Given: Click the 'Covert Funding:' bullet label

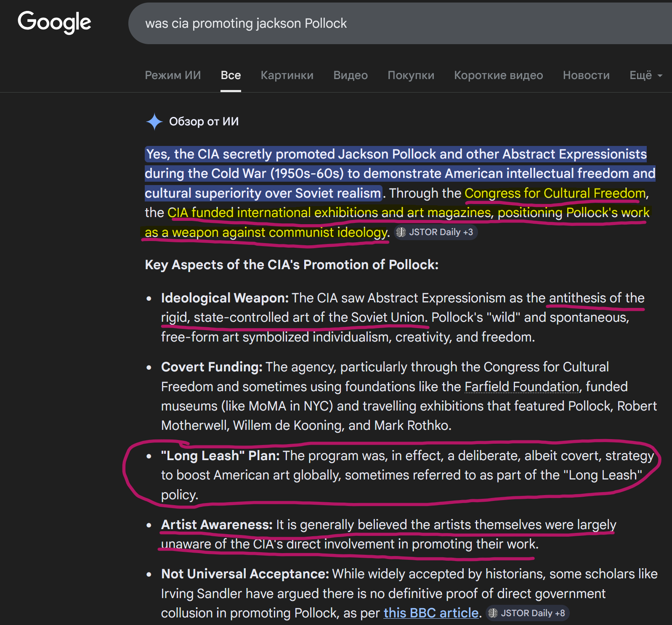Looking at the screenshot, I should pos(212,367).
